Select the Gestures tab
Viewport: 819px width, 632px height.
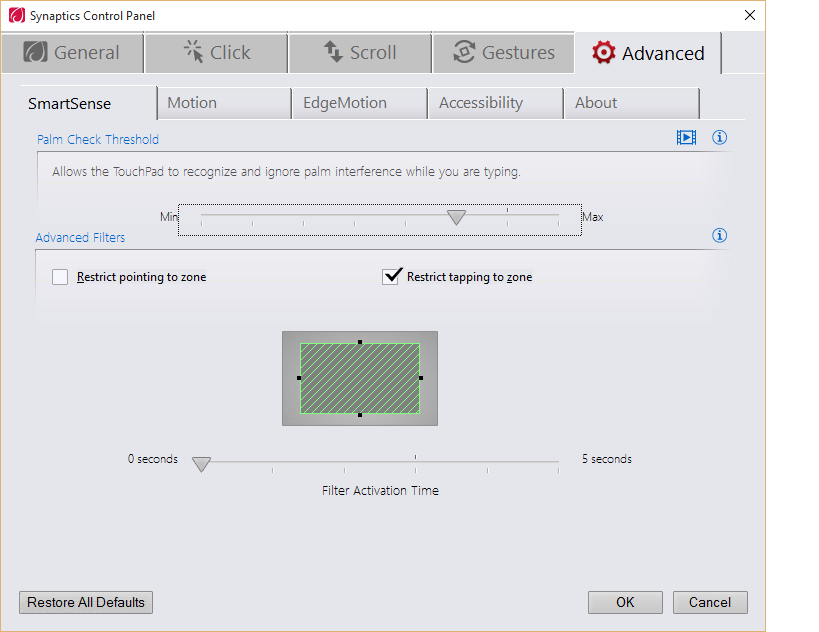click(504, 53)
